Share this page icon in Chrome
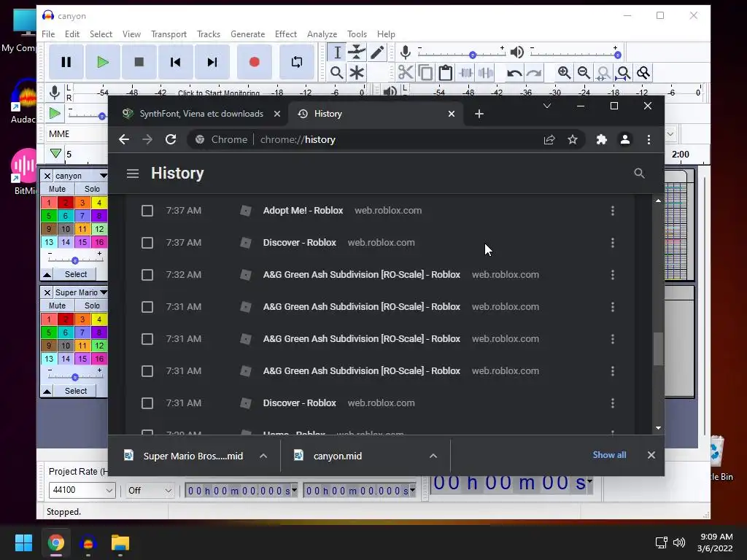 549,139
